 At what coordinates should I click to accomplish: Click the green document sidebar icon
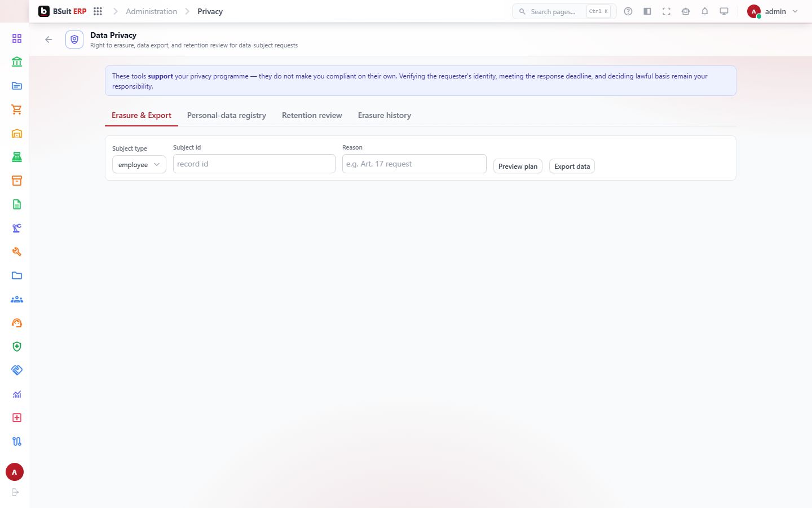(17, 204)
